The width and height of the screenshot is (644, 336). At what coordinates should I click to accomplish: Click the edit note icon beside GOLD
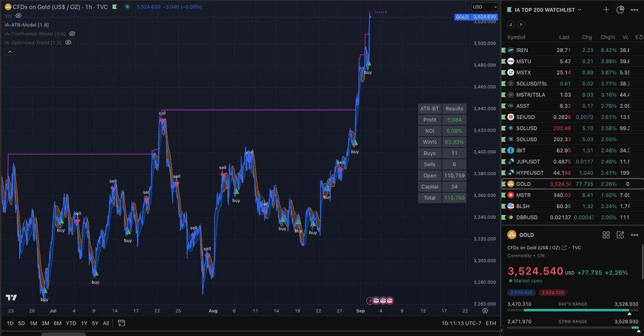[620, 235]
